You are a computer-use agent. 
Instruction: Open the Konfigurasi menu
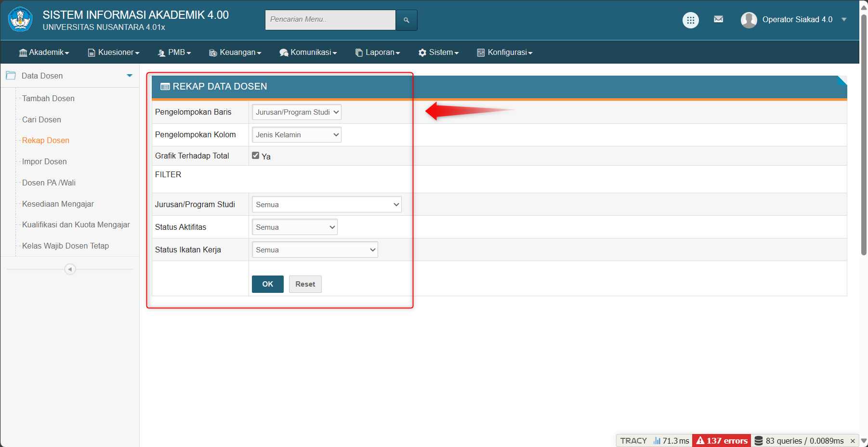[504, 53]
